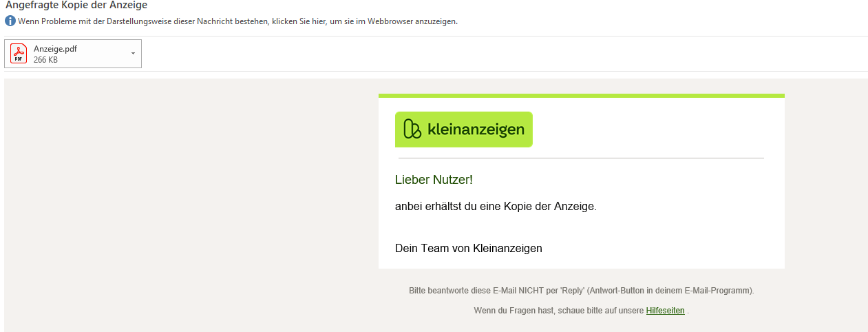Click the 266 KB file size label
868x332 pixels.
point(45,60)
